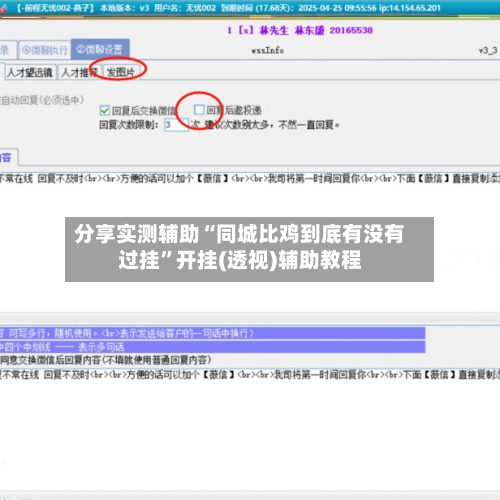Uncheck the 回复后交换微信 checkbox
This screenshot has width=500, height=500.
105,110
